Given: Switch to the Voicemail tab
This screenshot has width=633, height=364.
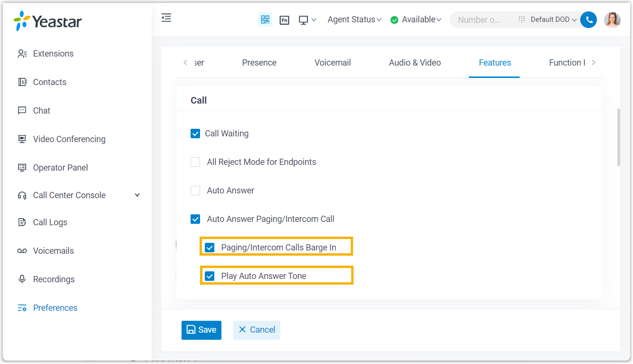Looking at the screenshot, I should click(x=333, y=63).
